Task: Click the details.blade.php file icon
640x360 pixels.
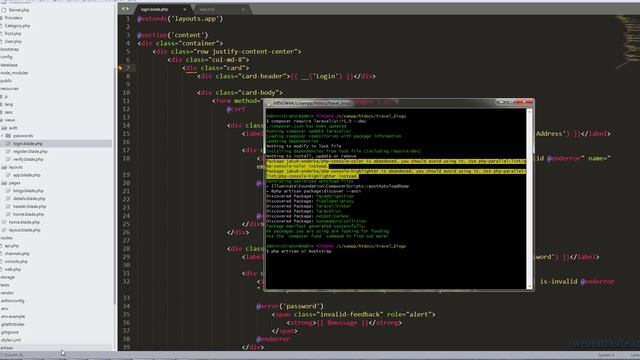Action: tap(8, 199)
